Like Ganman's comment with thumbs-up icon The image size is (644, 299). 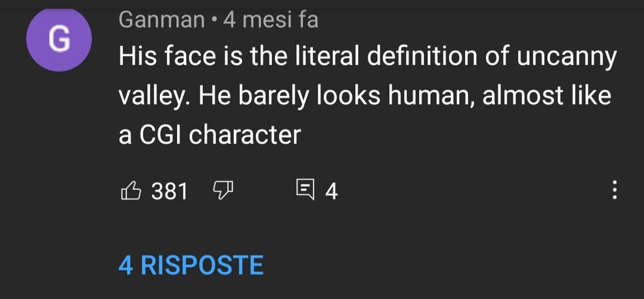[x=131, y=191]
